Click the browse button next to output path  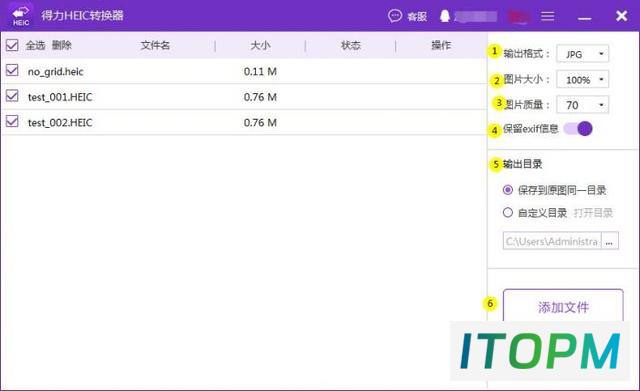tap(610, 241)
